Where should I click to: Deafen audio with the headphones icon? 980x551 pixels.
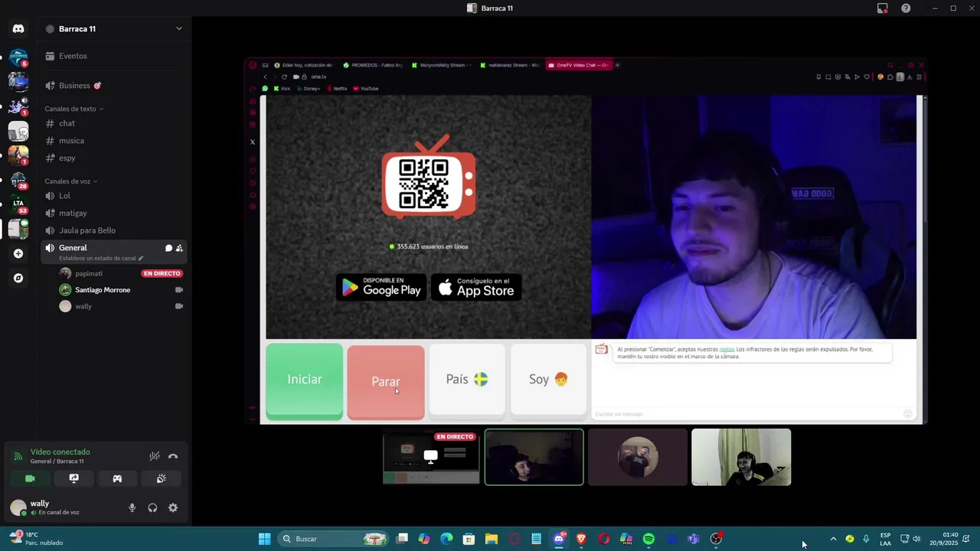[x=152, y=507]
